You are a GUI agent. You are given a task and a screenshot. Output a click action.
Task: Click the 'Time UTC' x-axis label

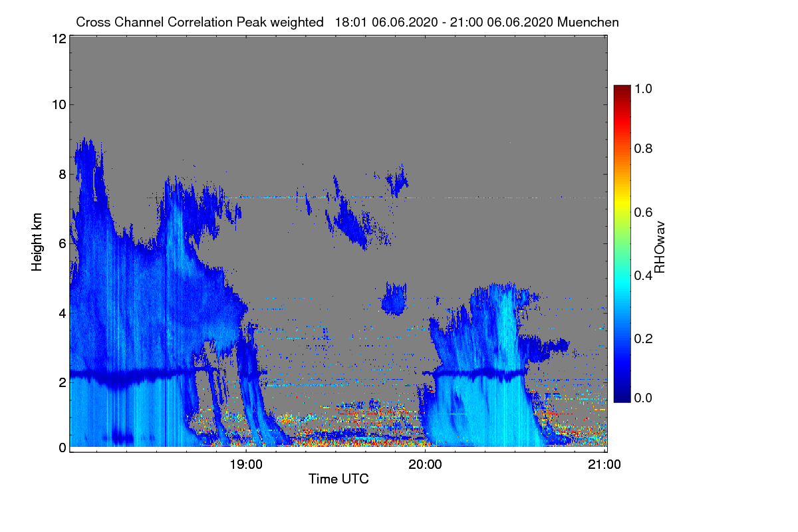pyautogui.click(x=338, y=479)
